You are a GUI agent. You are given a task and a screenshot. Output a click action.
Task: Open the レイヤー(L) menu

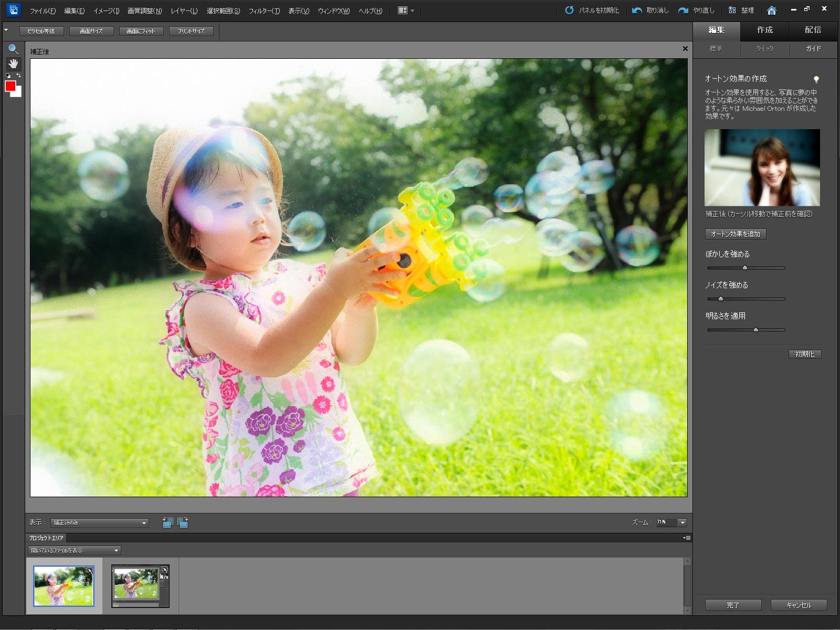[184, 10]
